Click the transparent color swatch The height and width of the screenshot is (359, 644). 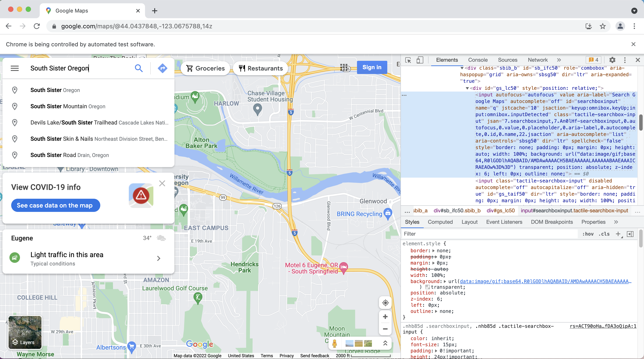(x=427, y=287)
